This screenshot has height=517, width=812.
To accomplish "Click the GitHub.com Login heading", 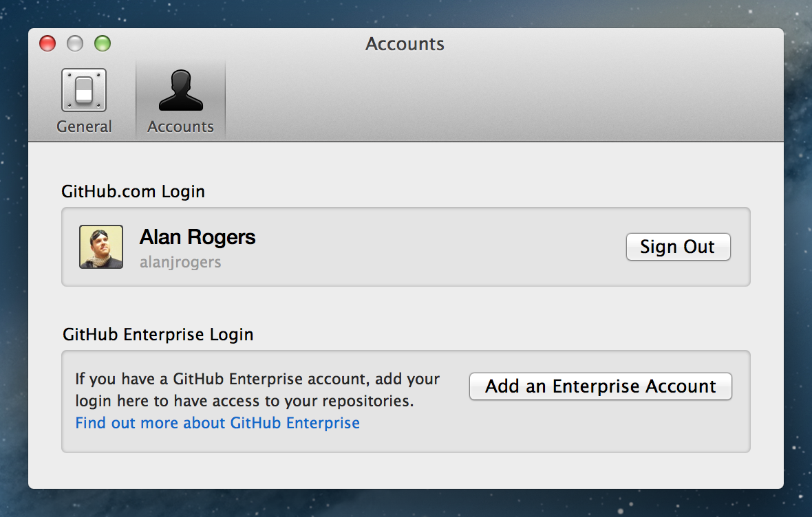I will [x=133, y=191].
